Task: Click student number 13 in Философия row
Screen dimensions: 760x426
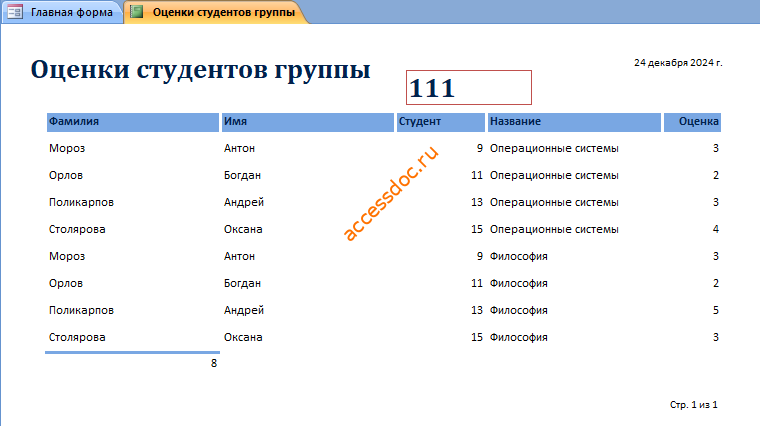Action: (477, 310)
